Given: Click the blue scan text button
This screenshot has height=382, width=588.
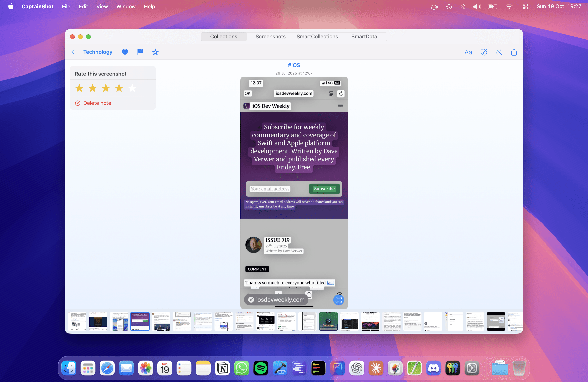Looking at the screenshot, I should (x=338, y=300).
